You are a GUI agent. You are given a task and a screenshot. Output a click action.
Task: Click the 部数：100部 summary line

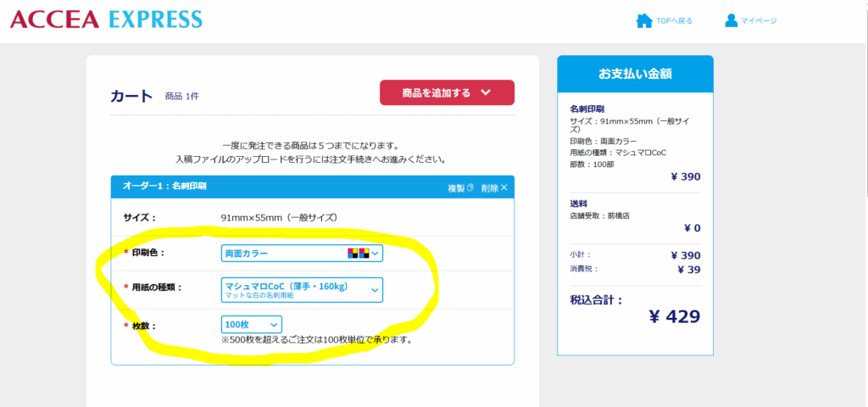[x=592, y=164]
